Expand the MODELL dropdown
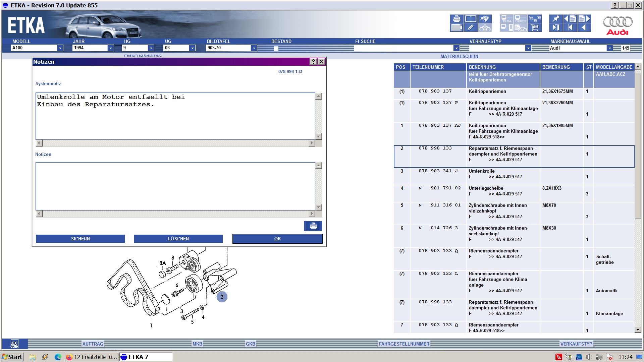The width and height of the screenshot is (644, 362). [x=60, y=48]
